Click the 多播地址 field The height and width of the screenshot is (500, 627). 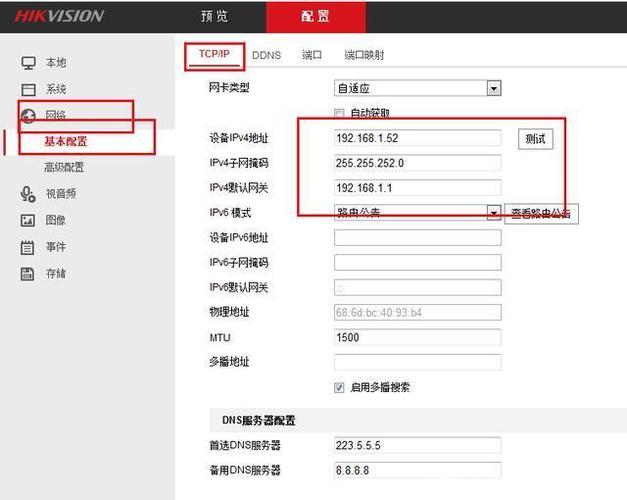coord(417,362)
